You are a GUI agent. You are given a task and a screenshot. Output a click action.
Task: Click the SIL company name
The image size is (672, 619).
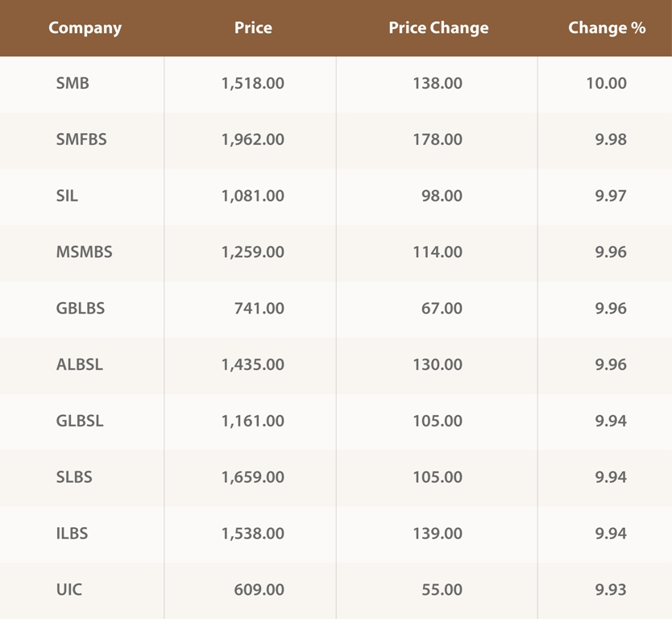[x=68, y=196]
